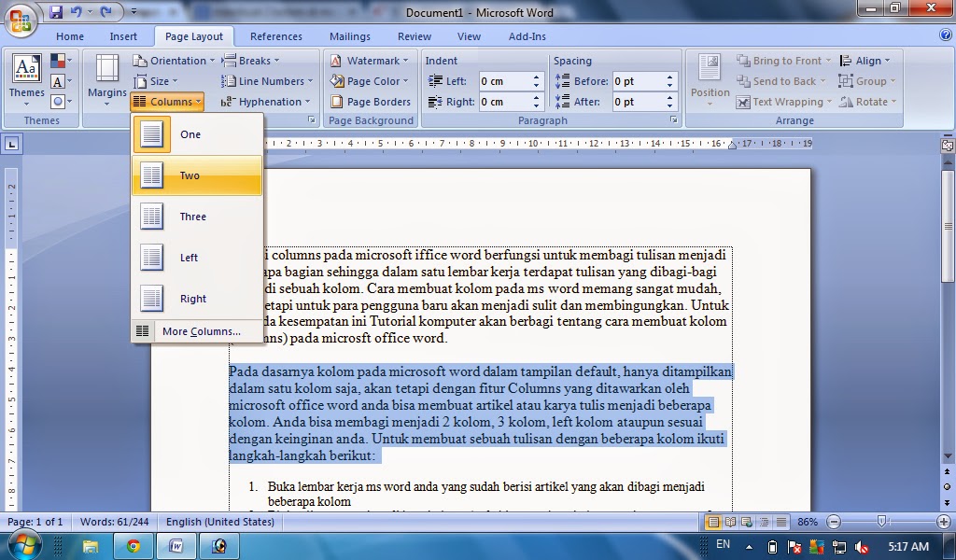The image size is (956, 560).
Task: Open Watermark dropdown
Action: tap(369, 61)
